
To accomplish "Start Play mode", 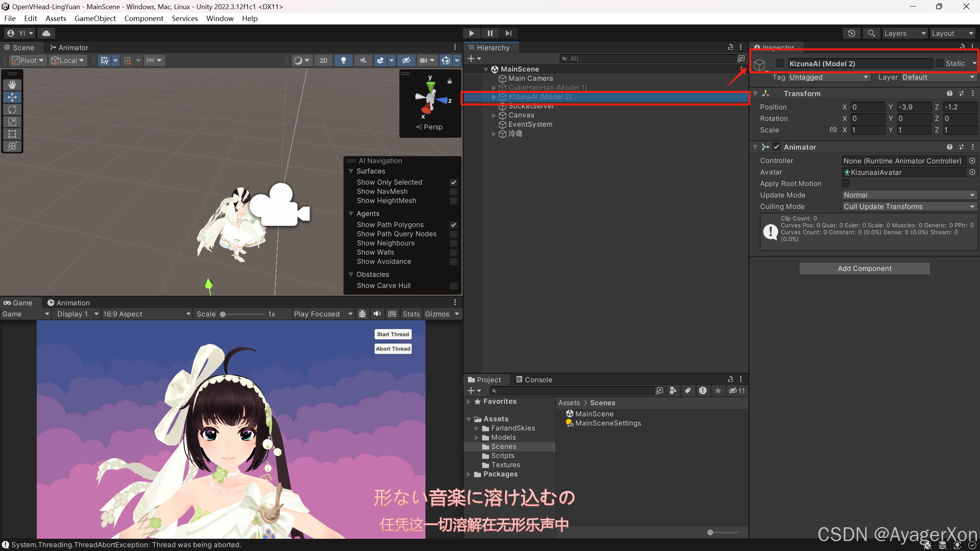I will point(472,33).
